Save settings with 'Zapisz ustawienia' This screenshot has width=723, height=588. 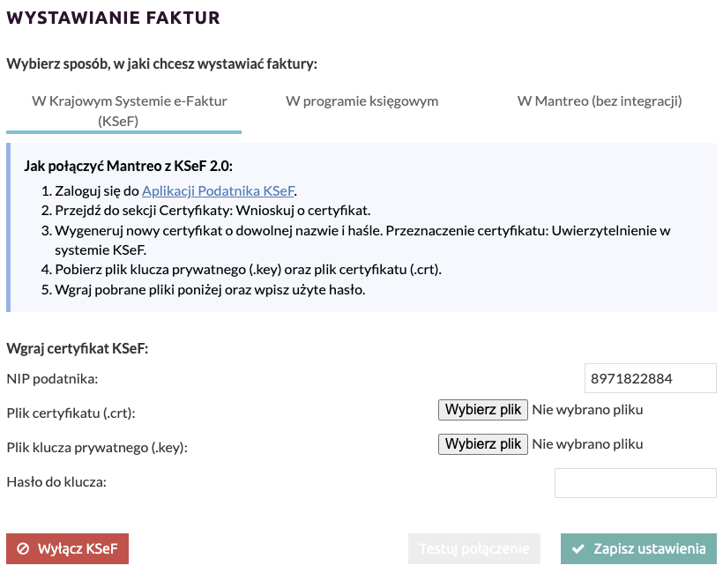click(638, 549)
